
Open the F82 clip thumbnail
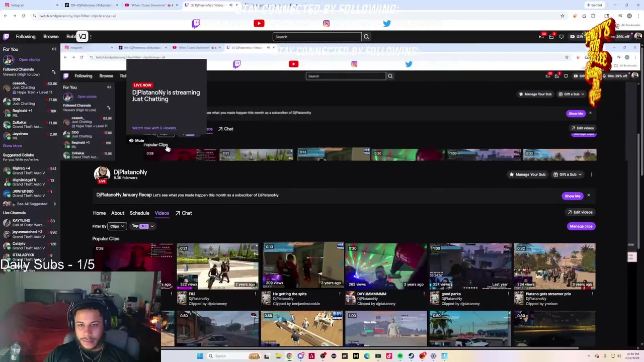[217, 265]
